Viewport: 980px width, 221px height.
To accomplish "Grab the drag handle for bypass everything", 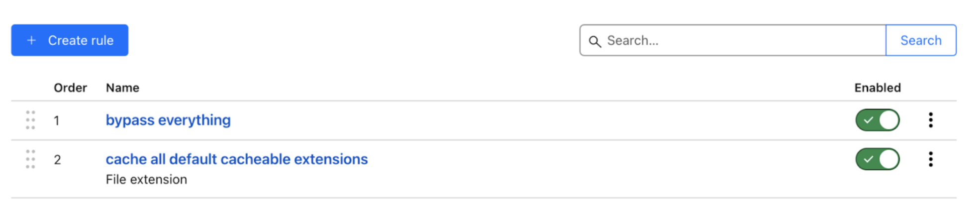I will (30, 120).
